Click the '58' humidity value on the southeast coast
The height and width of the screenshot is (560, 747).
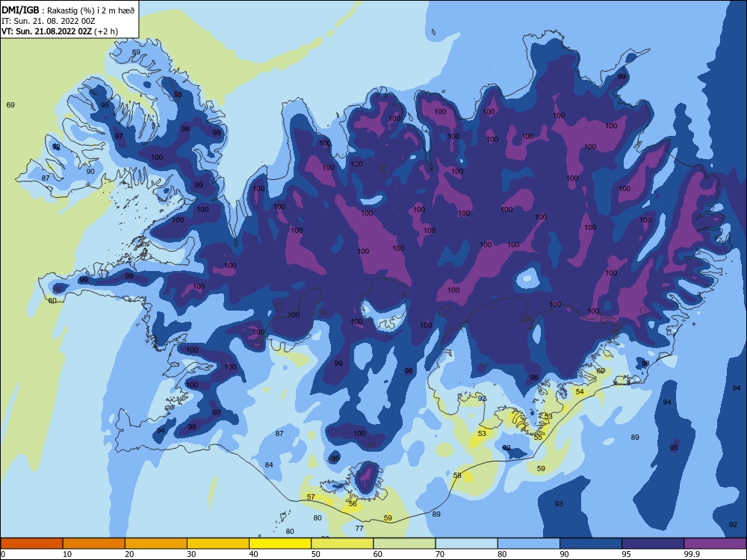[x=457, y=475]
